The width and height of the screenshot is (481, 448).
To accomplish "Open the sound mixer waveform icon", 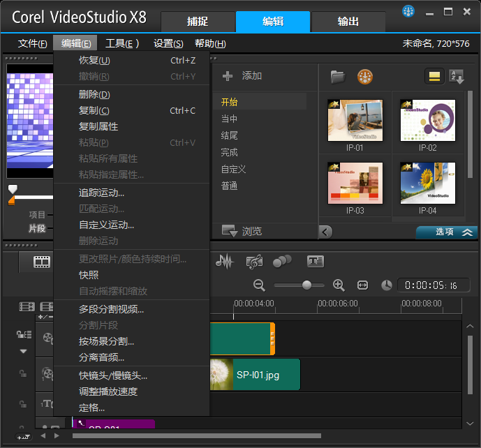I will pos(225,262).
